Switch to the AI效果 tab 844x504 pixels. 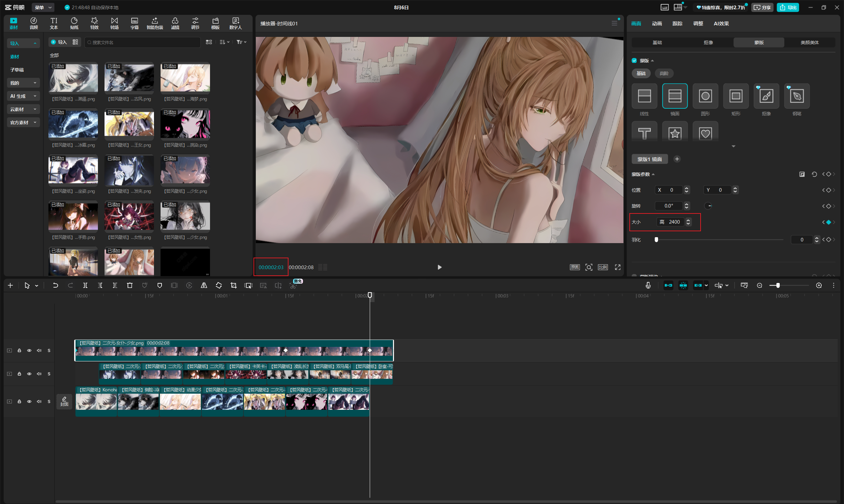pos(721,23)
